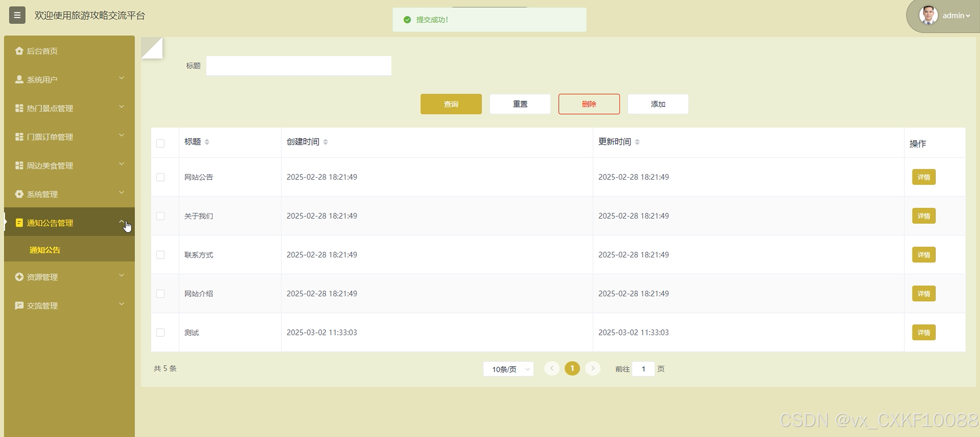This screenshot has width=980, height=437.
Task: Sort table by 标题 column arrows
Action: click(207, 142)
